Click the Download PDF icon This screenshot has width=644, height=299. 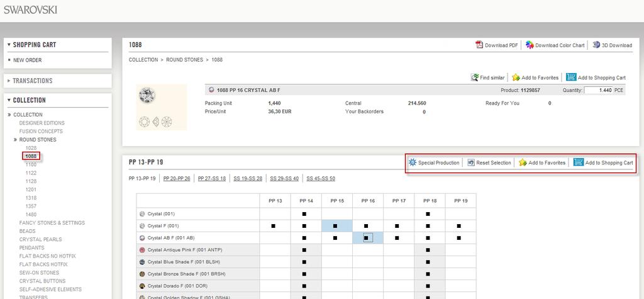(x=479, y=45)
